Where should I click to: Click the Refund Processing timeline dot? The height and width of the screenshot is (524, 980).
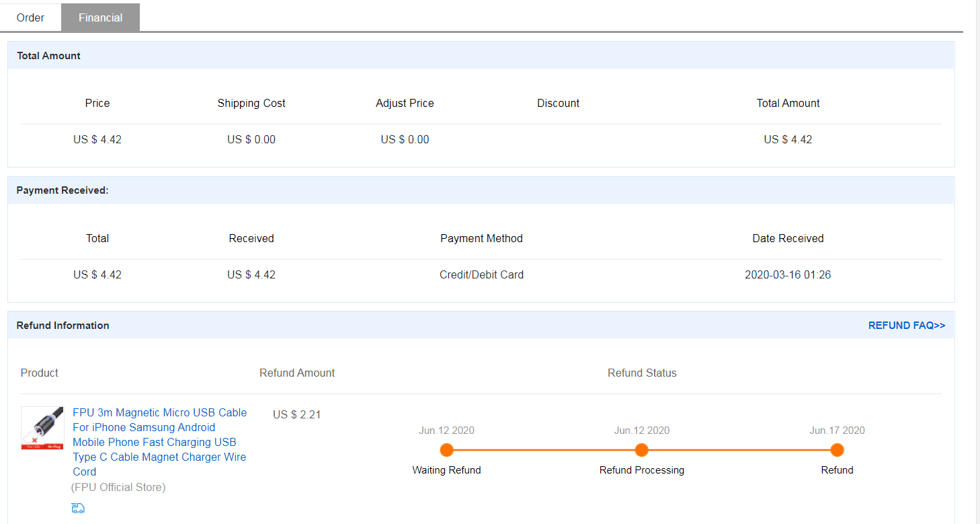(642, 450)
